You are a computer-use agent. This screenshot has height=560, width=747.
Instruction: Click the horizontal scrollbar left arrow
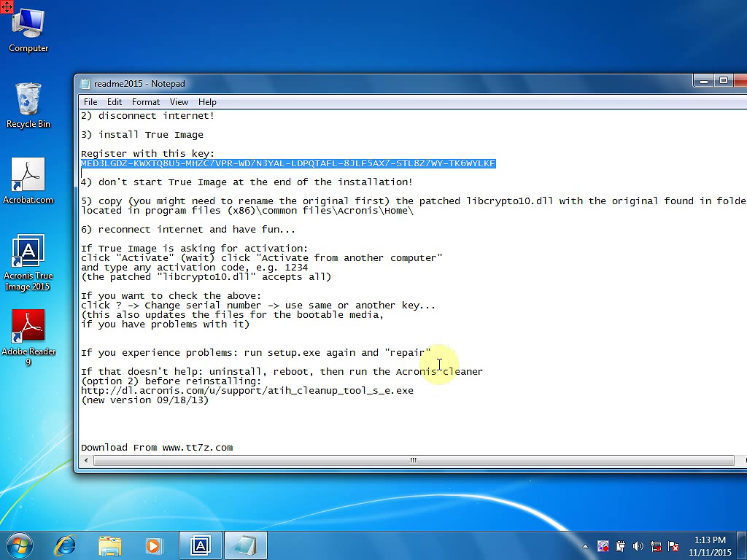86,461
